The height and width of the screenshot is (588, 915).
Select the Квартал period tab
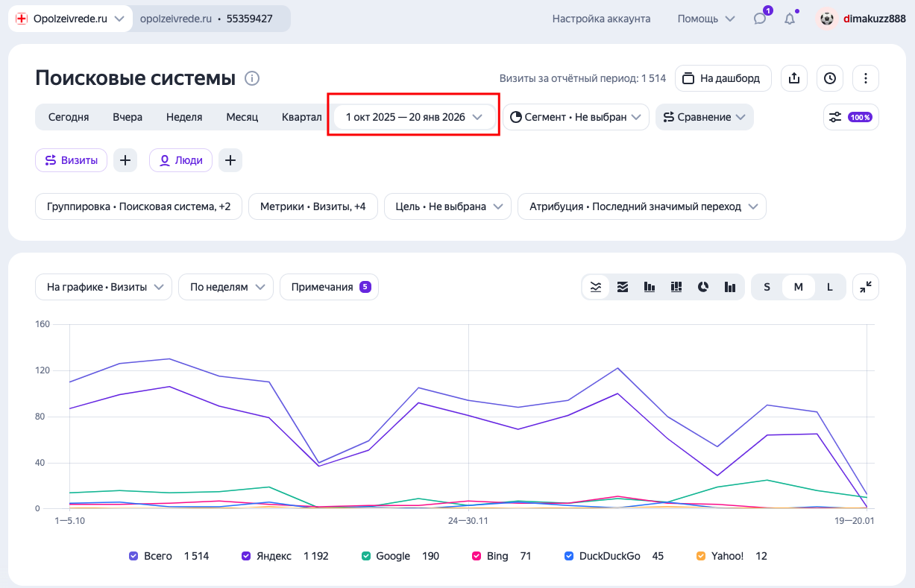point(301,117)
